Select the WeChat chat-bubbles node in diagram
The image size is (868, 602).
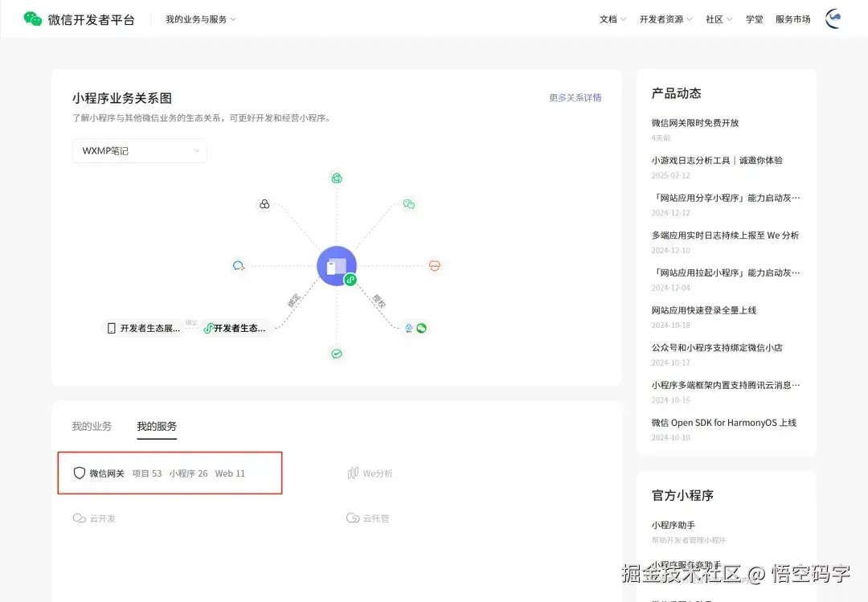pos(409,204)
